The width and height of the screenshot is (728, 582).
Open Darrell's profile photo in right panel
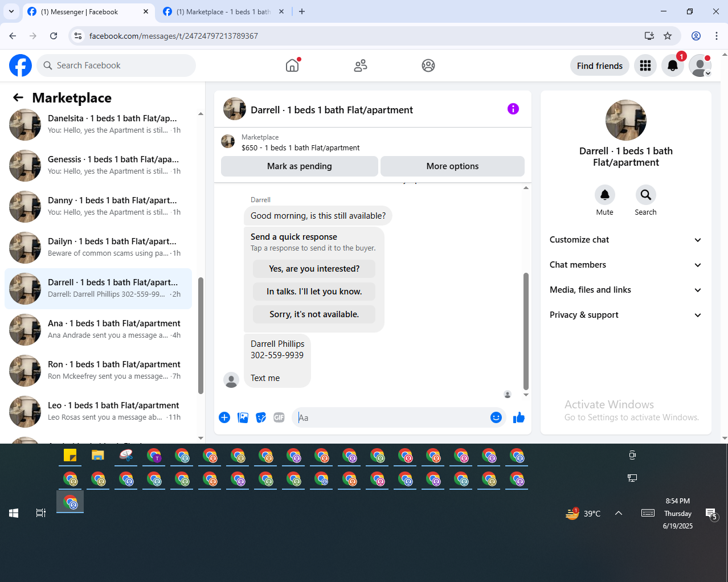point(626,120)
